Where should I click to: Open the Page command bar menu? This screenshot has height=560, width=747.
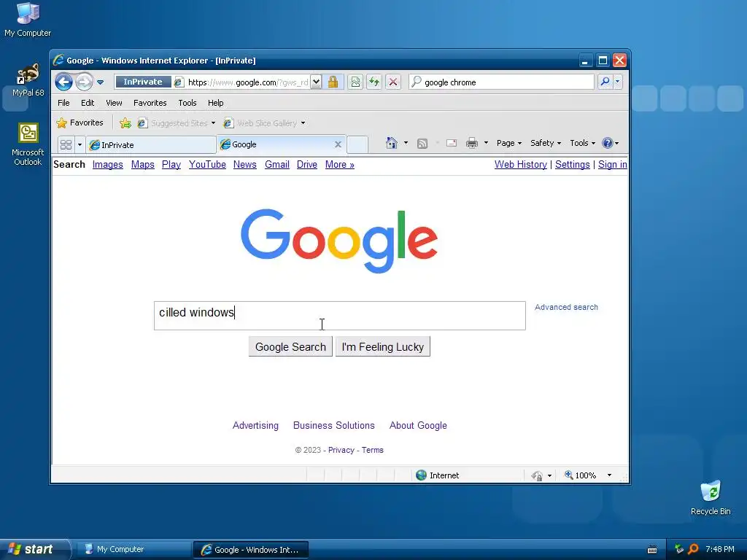pyautogui.click(x=508, y=143)
